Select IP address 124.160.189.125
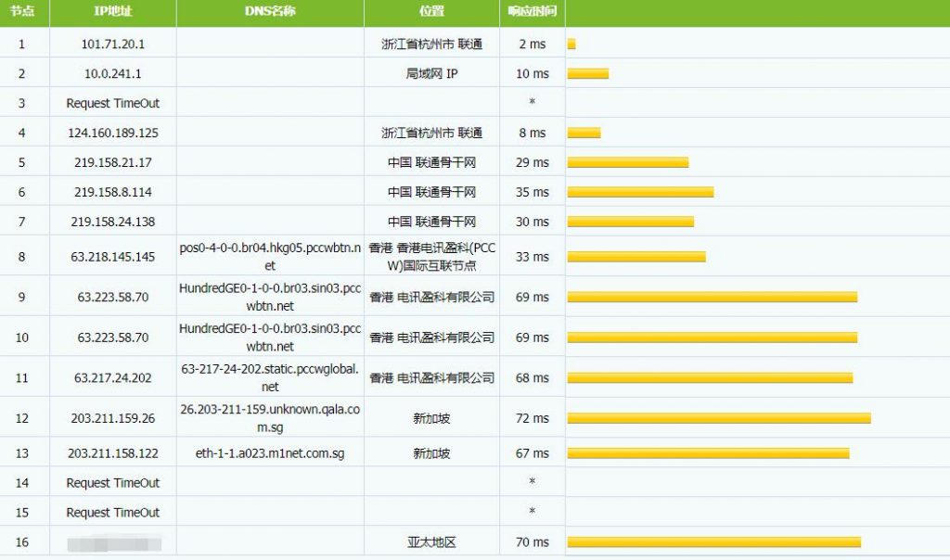Screen dimensions: 950x560 point(112,134)
